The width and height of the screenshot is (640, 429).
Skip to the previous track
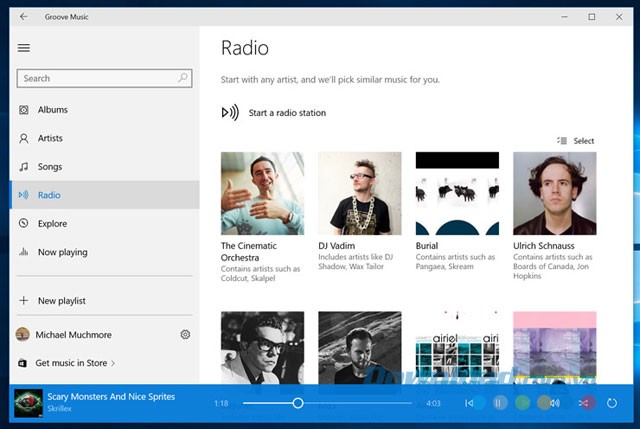tap(469, 403)
